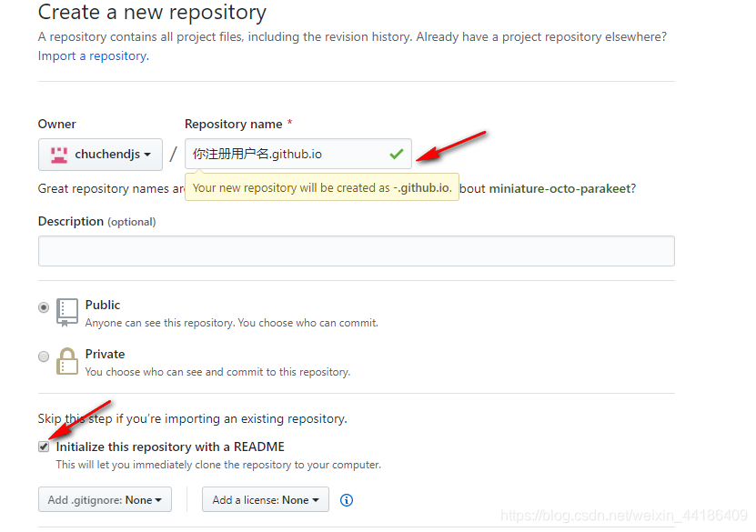Open the Add a license dropdown
Image resolution: width=756 pixels, height=532 pixels.
tap(266, 499)
